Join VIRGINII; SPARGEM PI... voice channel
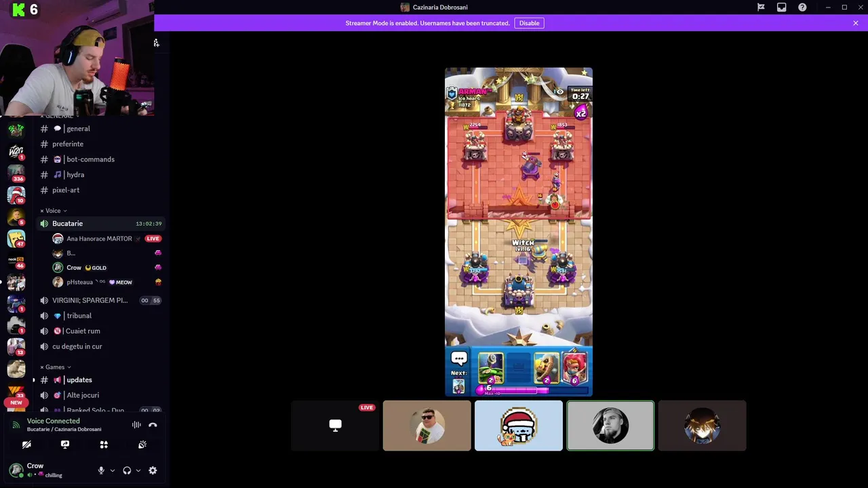 click(100, 300)
